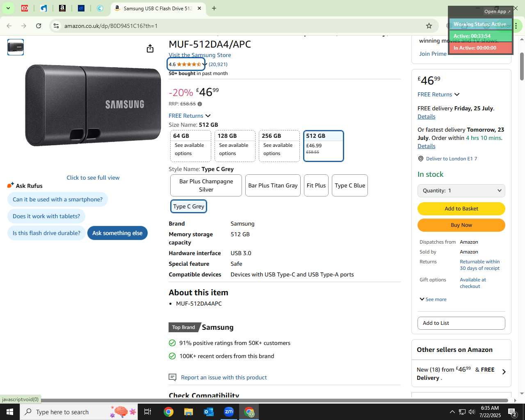This screenshot has width=525, height=420.
Task: Choose Bar Plus Champagne Silver style
Action: click(206, 185)
